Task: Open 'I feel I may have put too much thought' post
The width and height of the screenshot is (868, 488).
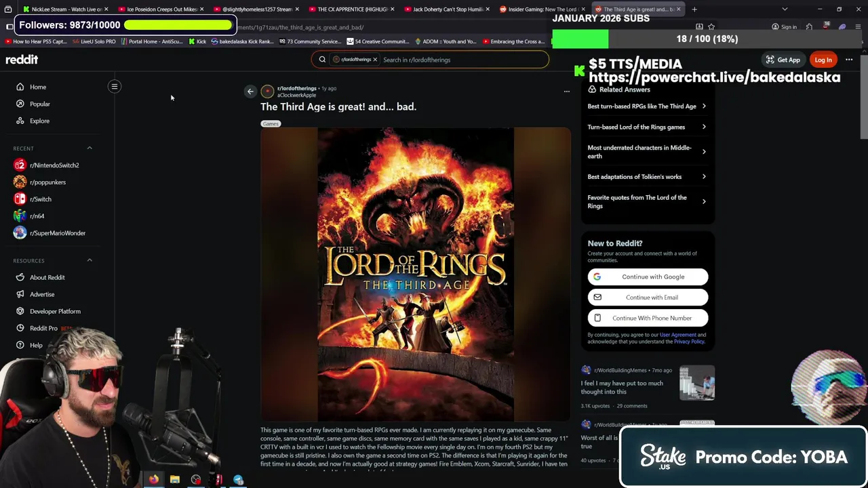Action: (622, 388)
